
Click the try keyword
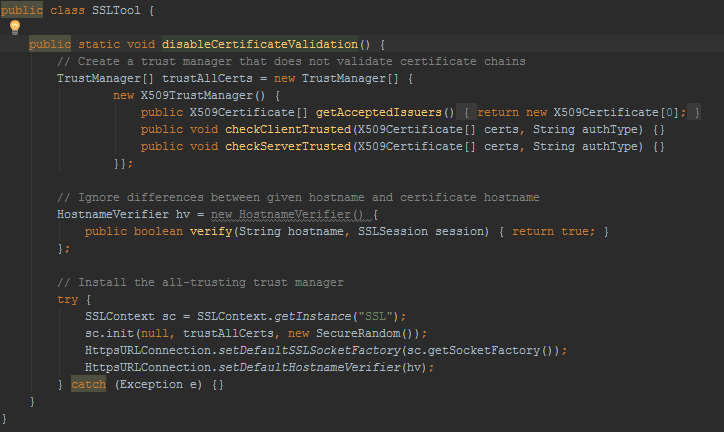coord(67,299)
